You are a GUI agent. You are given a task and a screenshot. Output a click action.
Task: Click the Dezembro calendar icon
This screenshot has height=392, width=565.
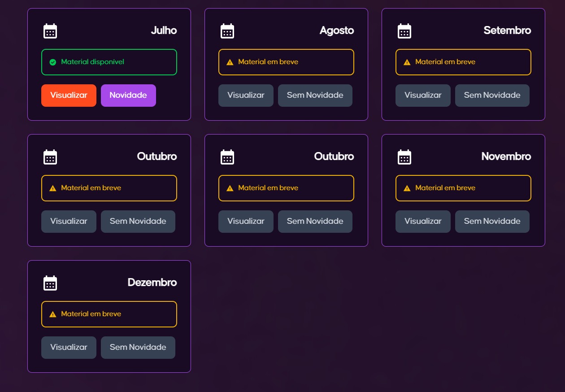point(50,283)
